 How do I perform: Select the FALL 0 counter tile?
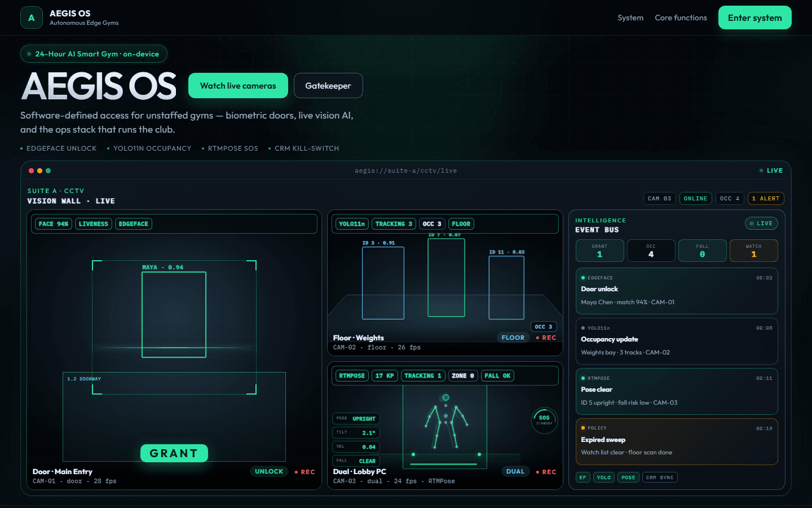click(x=703, y=251)
